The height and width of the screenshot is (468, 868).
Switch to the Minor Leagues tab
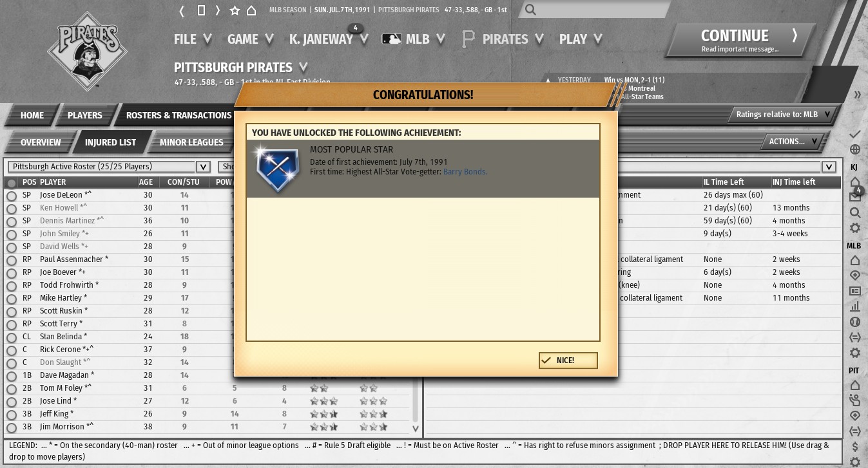[191, 142]
